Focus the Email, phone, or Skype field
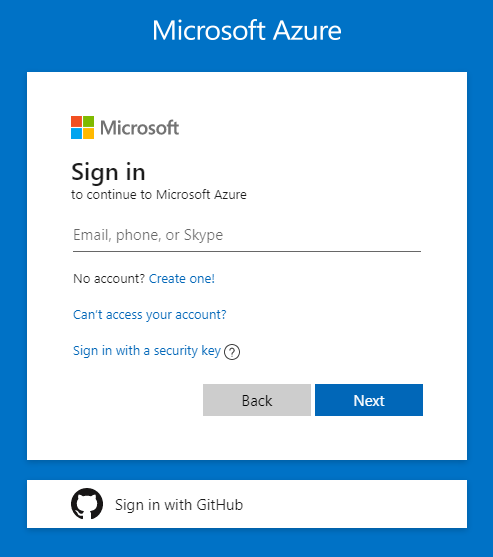 [247, 235]
